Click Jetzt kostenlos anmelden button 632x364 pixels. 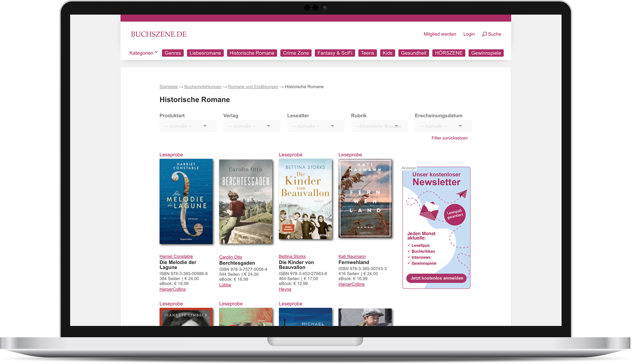[436, 278]
